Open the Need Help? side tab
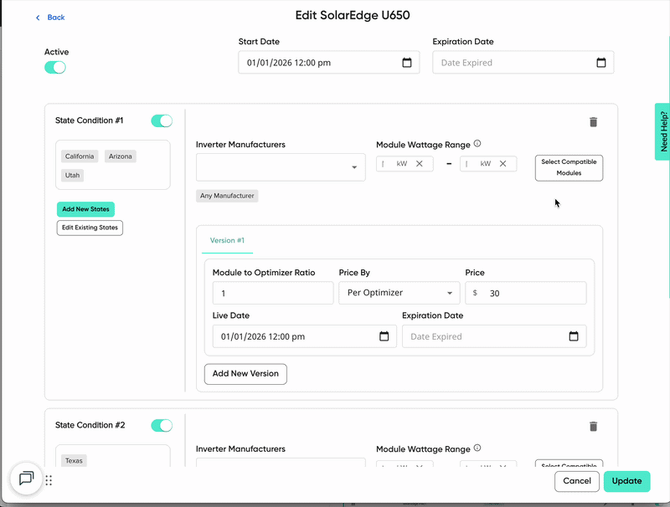 pyautogui.click(x=662, y=132)
